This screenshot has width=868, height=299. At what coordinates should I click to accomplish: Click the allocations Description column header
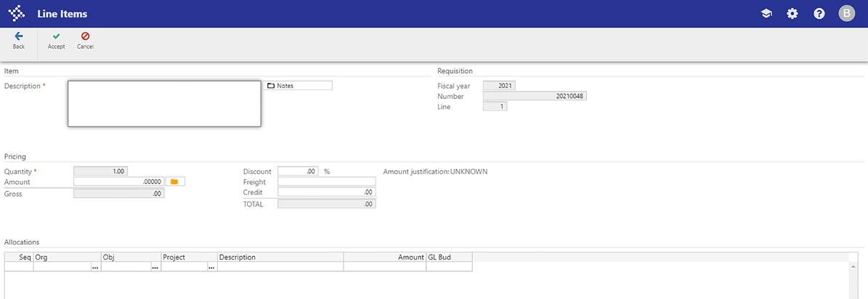tap(280, 258)
